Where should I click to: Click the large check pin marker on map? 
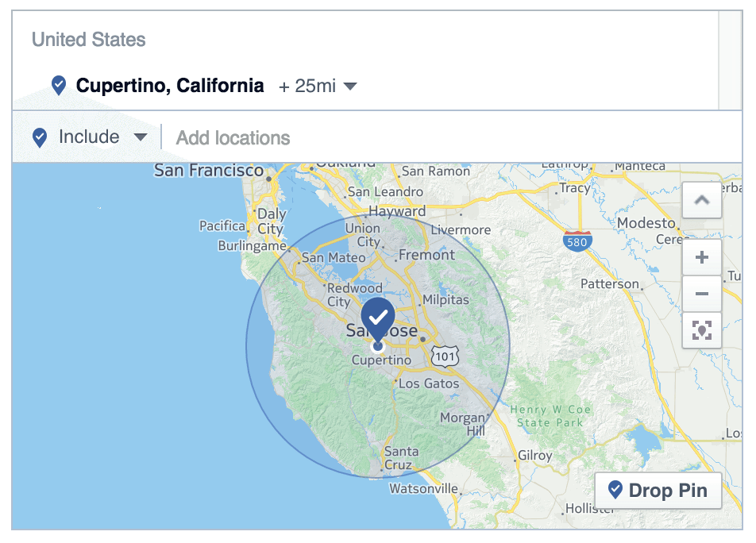pos(378,316)
